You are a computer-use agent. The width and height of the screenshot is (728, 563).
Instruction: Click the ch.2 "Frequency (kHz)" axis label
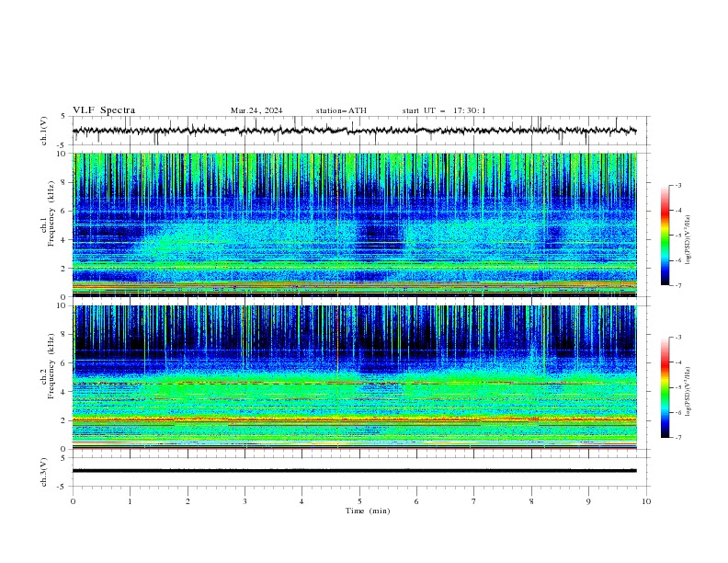pyautogui.click(x=51, y=365)
